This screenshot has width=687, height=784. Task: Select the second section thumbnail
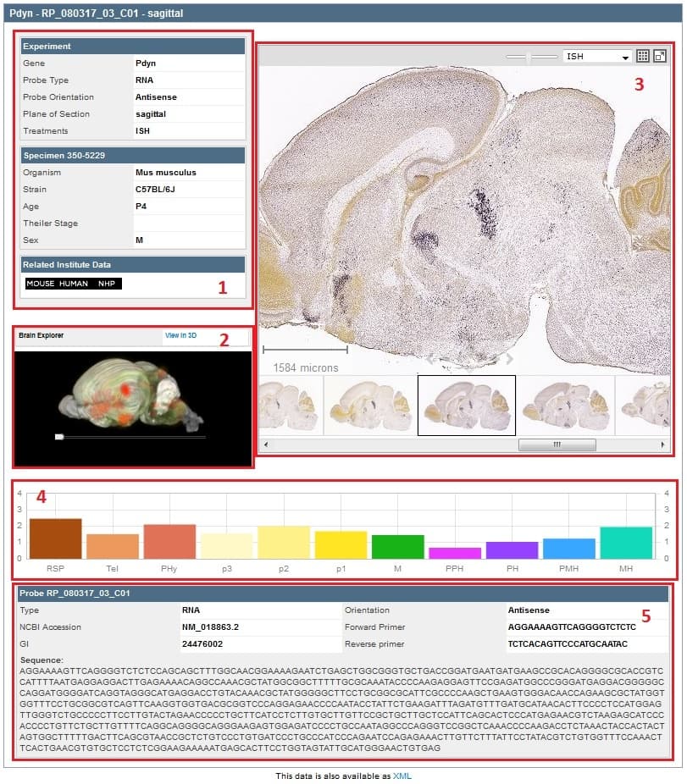[370, 406]
